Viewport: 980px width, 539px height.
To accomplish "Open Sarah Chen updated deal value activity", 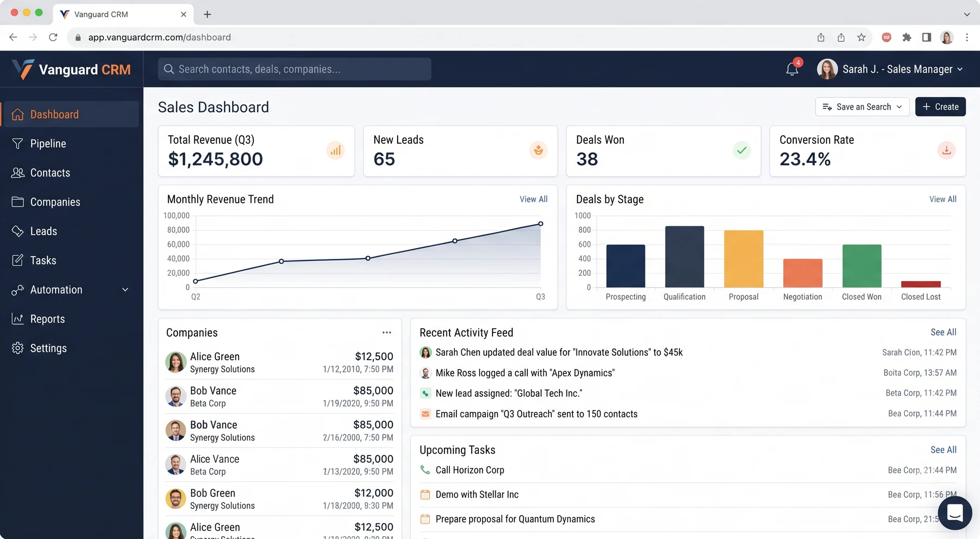I will (x=559, y=352).
